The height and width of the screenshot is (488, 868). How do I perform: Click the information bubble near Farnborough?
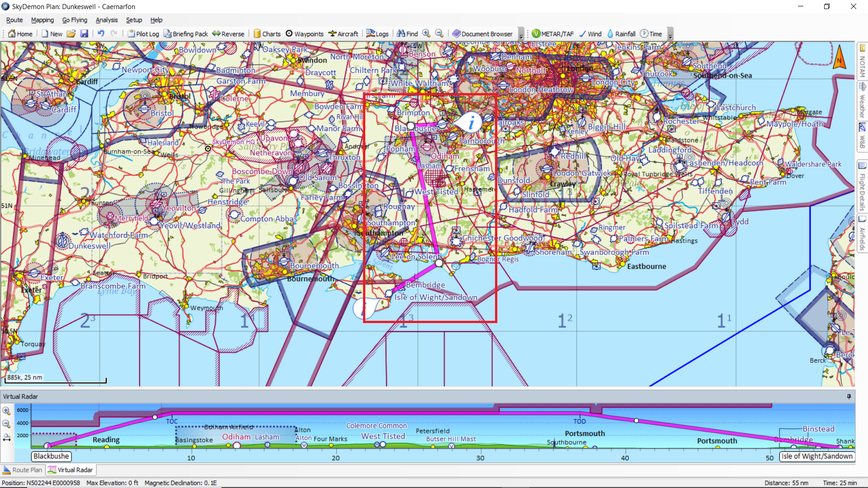pos(470,122)
